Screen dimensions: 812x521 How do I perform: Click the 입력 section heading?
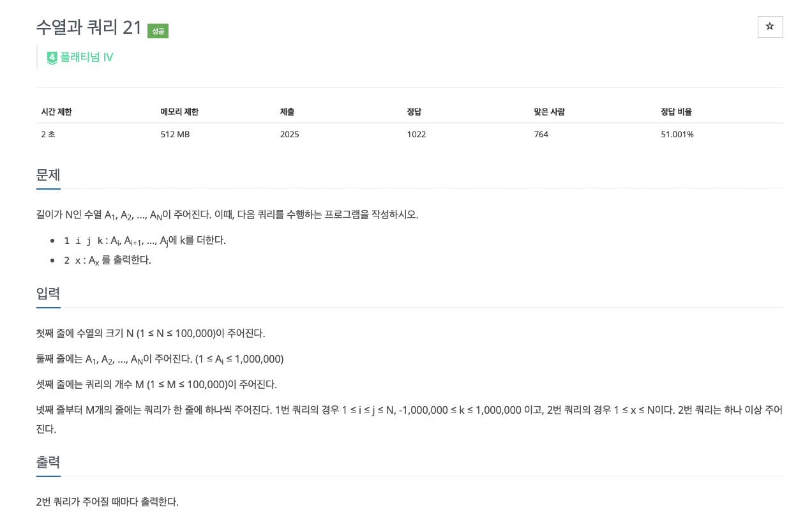[x=48, y=294]
